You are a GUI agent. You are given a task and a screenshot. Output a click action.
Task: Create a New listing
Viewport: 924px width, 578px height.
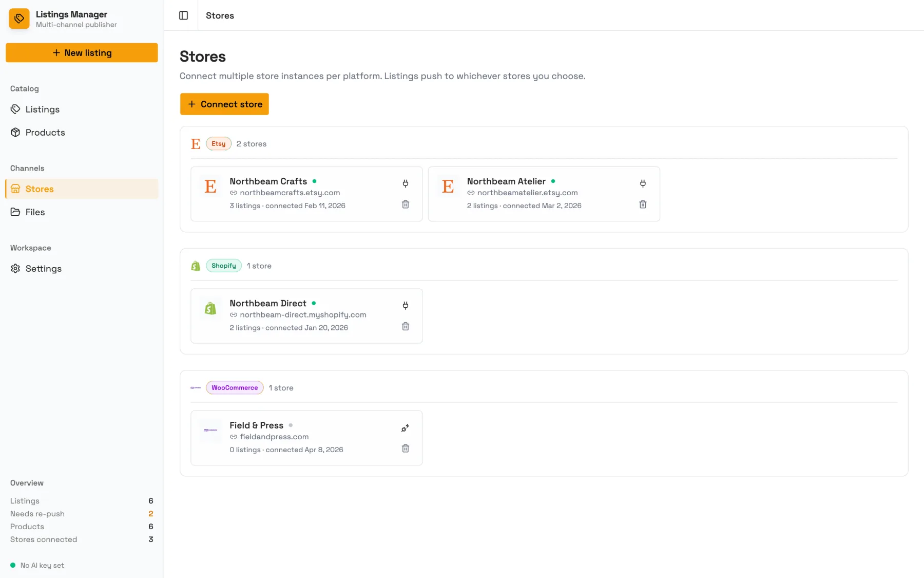(82, 53)
